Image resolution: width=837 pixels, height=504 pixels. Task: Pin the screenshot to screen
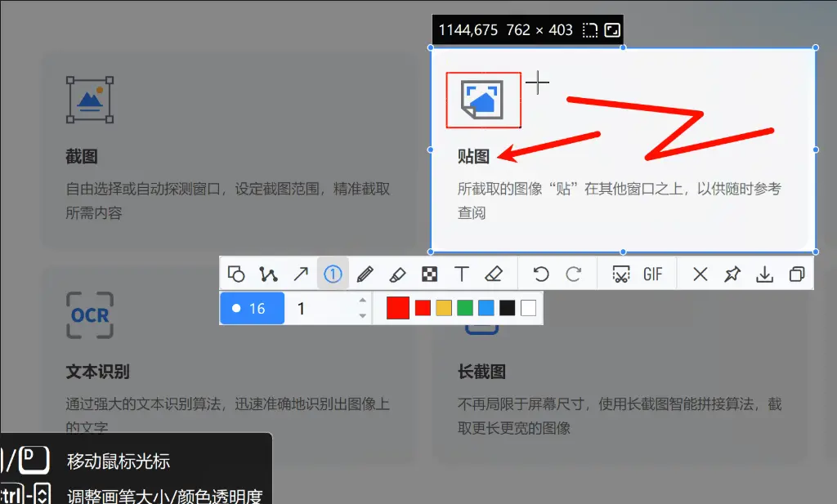(732, 274)
